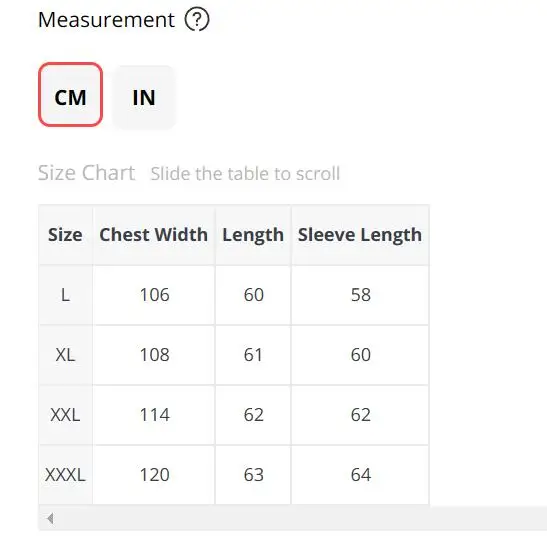The height and width of the screenshot is (539, 547).
Task: Click the 106 chest width cell
Action: tap(154, 295)
